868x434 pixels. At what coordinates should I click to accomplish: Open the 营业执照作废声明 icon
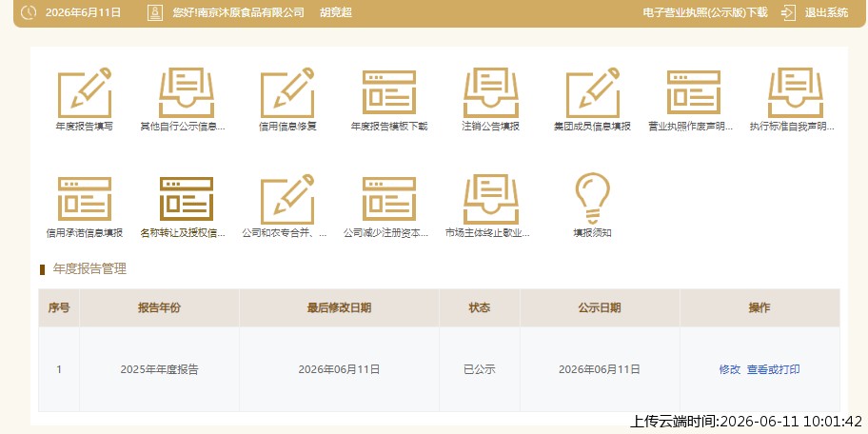pyautogui.click(x=694, y=92)
